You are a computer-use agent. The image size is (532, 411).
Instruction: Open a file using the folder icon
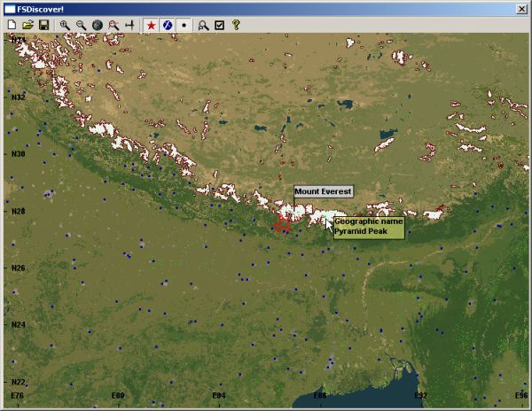tap(27, 26)
